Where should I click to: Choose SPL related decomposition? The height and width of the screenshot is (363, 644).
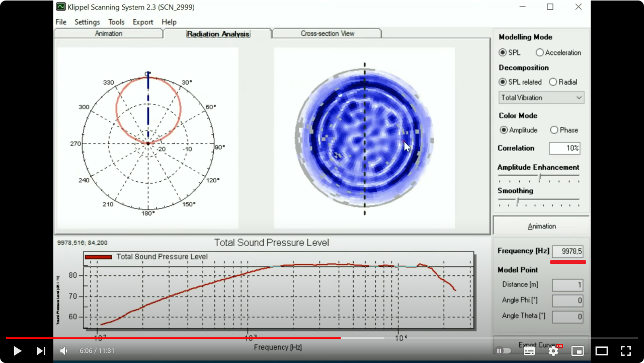520,82
